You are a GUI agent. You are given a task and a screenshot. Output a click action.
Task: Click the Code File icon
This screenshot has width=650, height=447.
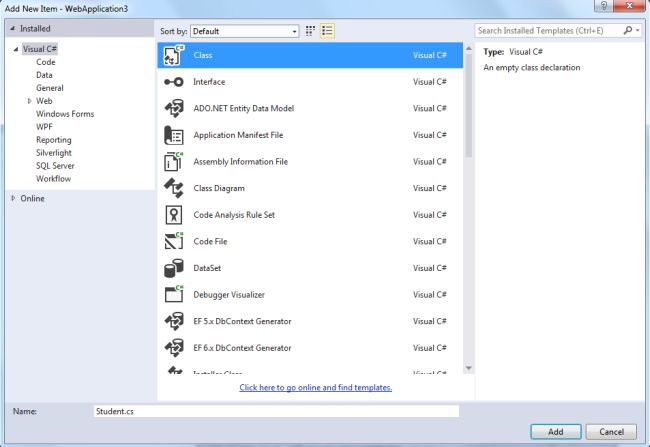point(174,241)
